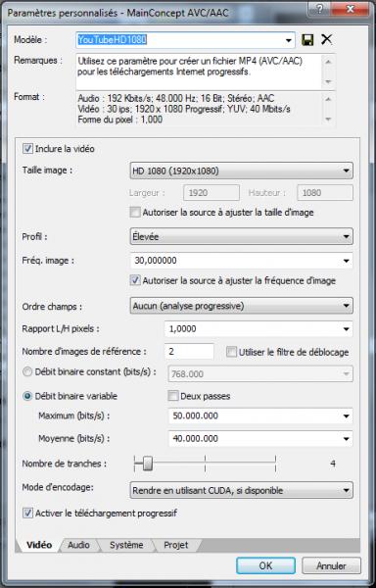
Task: Close the dialog with the title bar X
Action: 351,10
